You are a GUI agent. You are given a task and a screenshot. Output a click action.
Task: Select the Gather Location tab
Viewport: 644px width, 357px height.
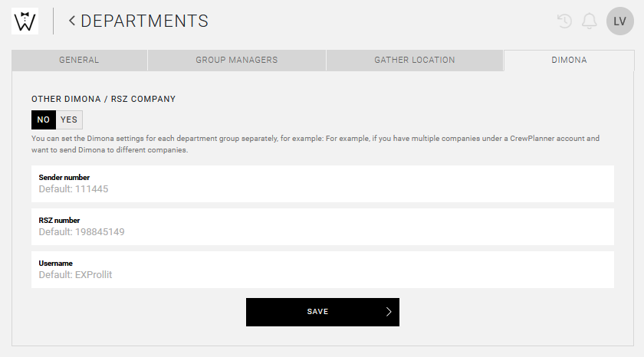[414, 61]
